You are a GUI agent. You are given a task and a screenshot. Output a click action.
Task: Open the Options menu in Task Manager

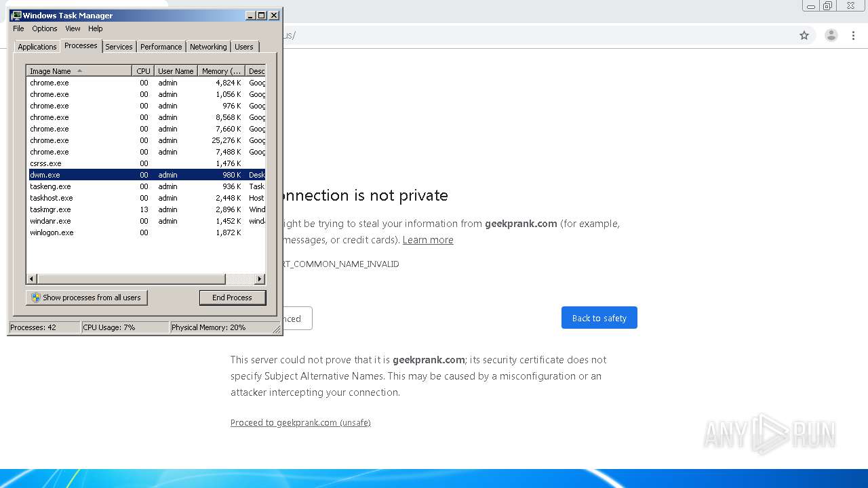45,28
